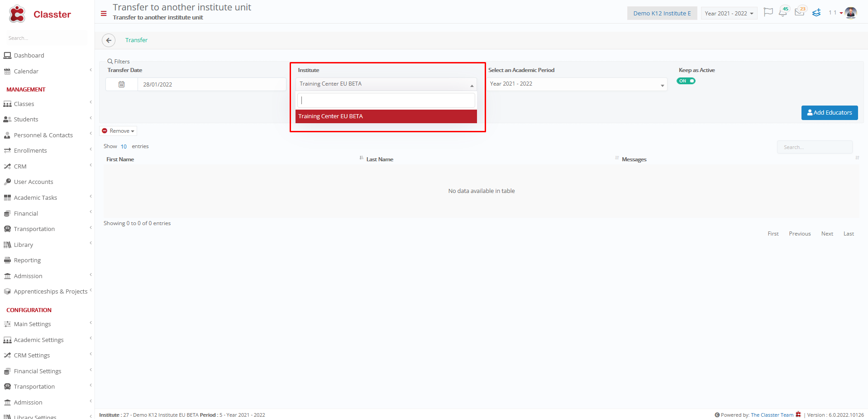Open The Classter Team link
This screenshot has height=419, width=868.
pos(772,415)
